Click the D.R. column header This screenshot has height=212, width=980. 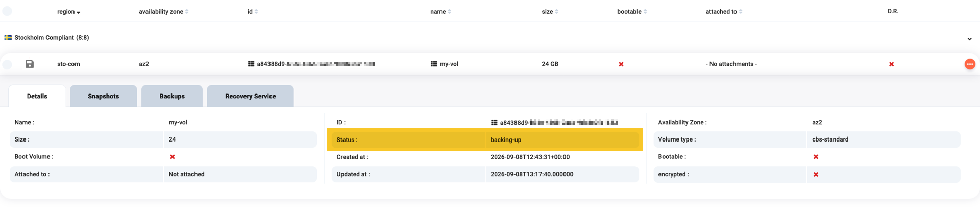(x=893, y=11)
